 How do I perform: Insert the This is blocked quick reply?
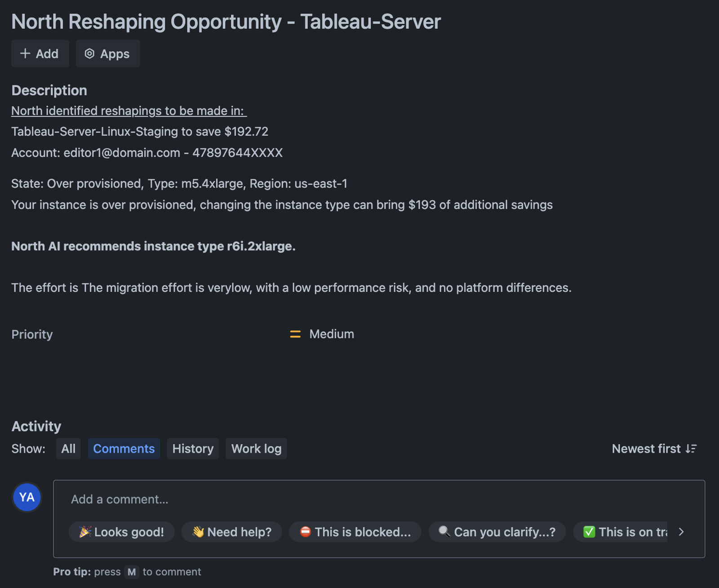click(x=355, y=532)
